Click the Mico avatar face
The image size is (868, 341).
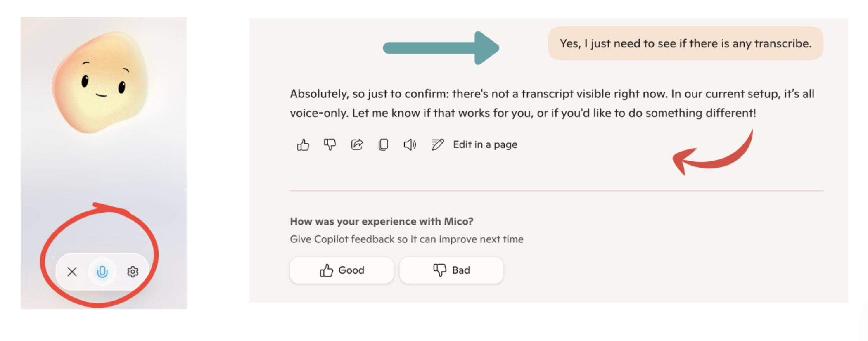[100, 82]
